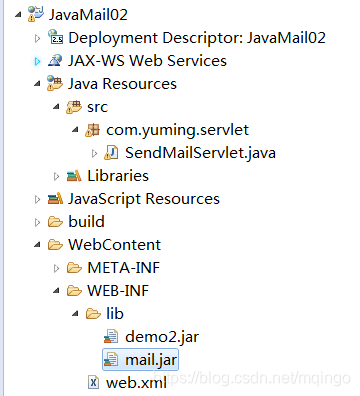The width and height of the screenshot is (360, 396).
Task: Click the mail.jar file icon
Action: click(x=111, y=360)
